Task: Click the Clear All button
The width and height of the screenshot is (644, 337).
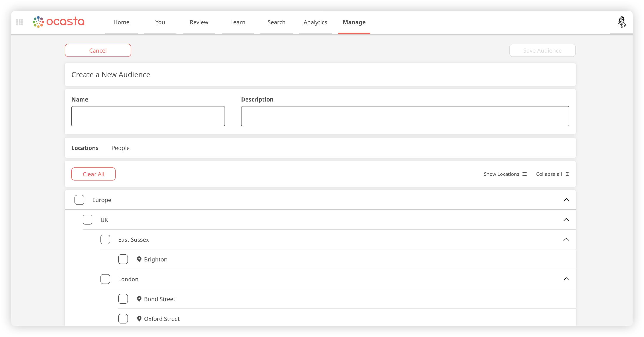Action: 94,174
